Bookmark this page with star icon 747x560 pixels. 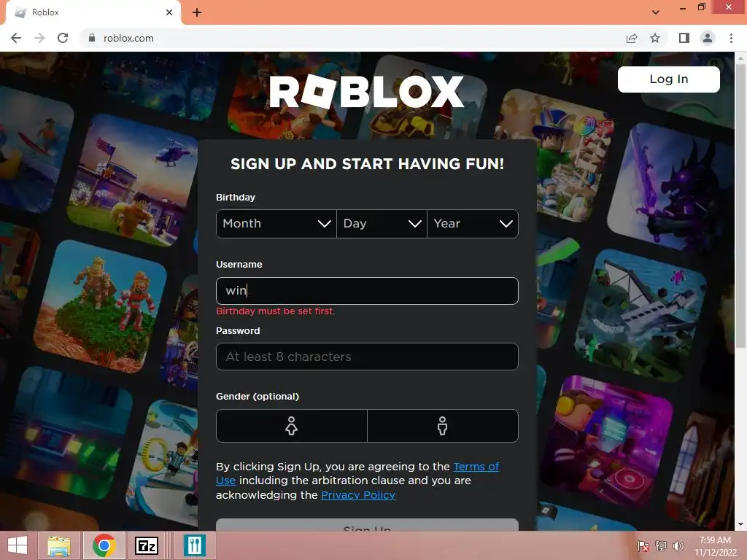[x=655, y=38]
